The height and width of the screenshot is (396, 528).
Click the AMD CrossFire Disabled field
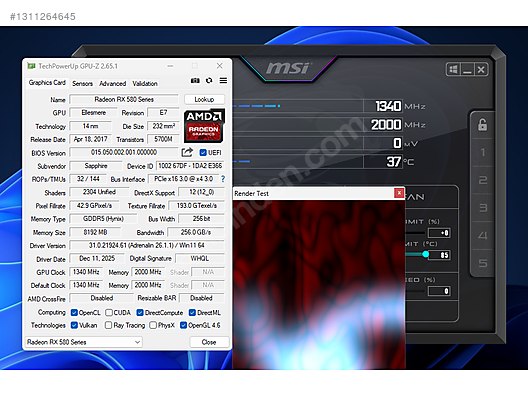[x=102, y=298]
